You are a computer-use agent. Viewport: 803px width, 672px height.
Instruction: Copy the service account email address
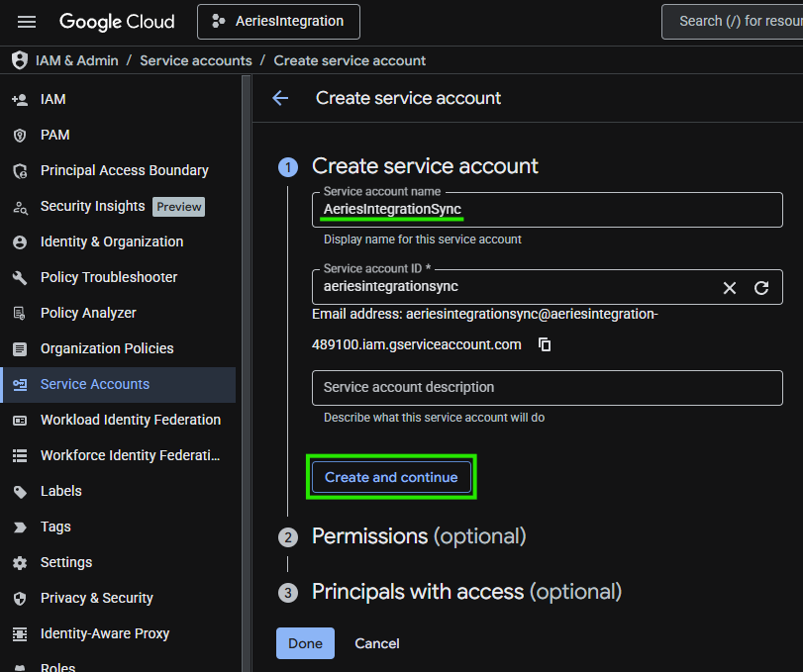[x=545, y=344]
